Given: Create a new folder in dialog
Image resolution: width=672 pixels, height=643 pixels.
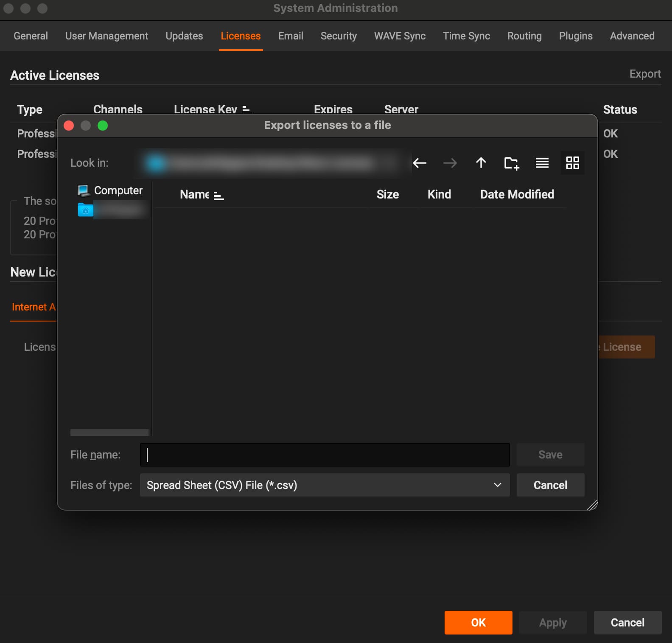Looking at the screenshot, I should 512,163.
